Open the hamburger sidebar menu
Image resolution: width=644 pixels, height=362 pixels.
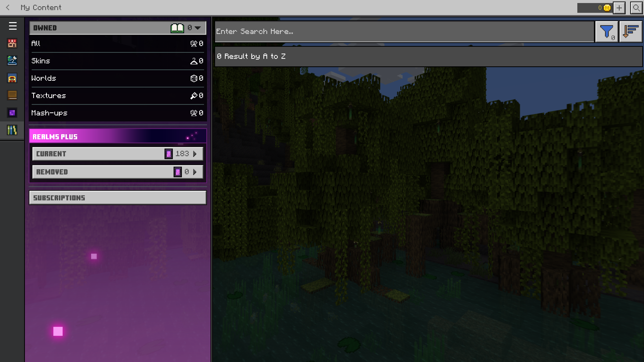[x=13, y=26]
